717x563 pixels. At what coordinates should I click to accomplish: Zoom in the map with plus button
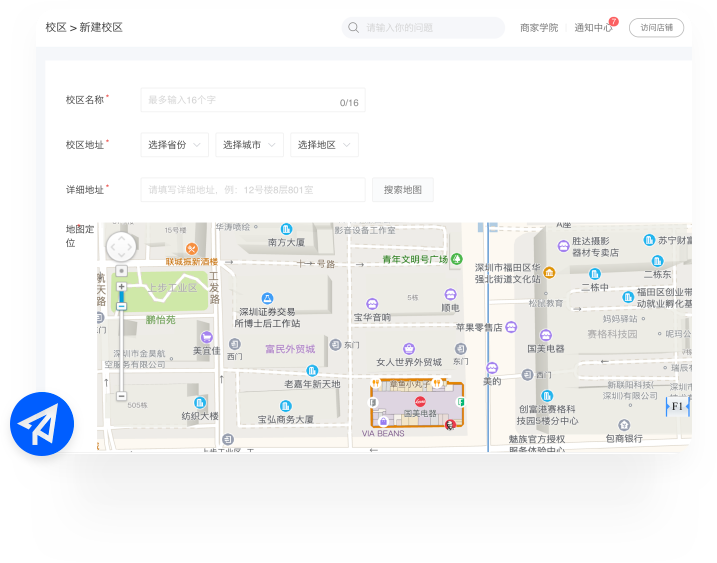[x=122, y=287]
